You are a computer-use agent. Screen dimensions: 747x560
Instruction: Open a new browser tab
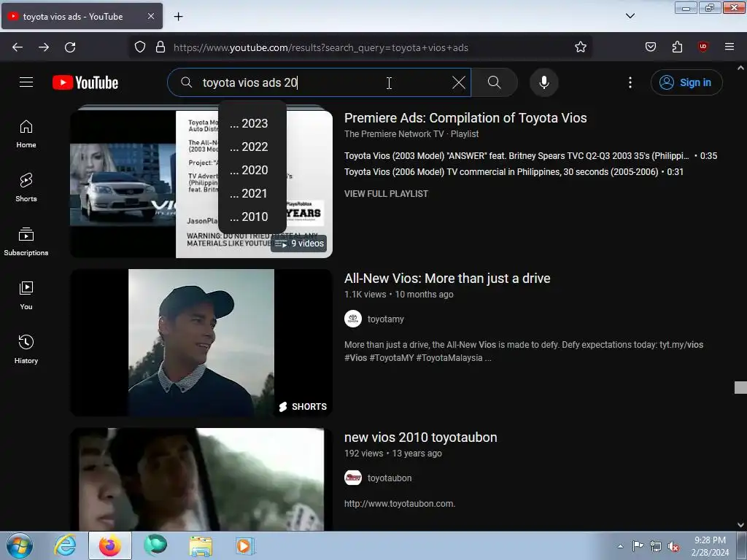point(178,17)
